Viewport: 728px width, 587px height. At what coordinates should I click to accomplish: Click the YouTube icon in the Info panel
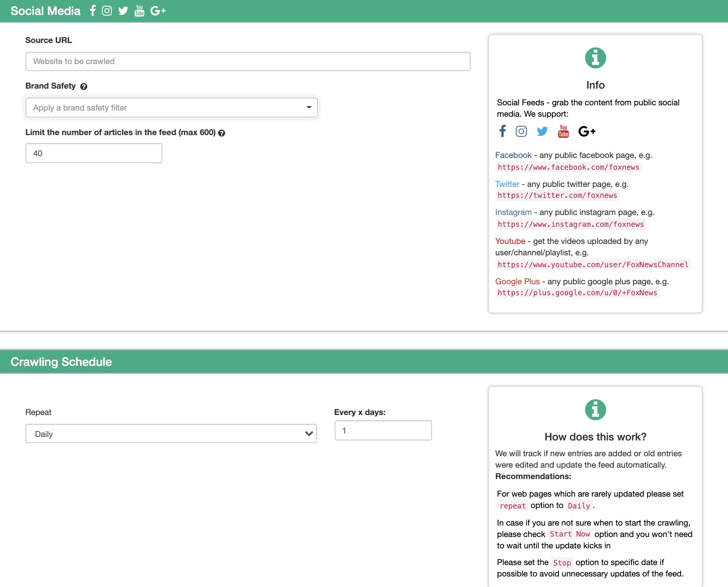(x=563, y=131)
